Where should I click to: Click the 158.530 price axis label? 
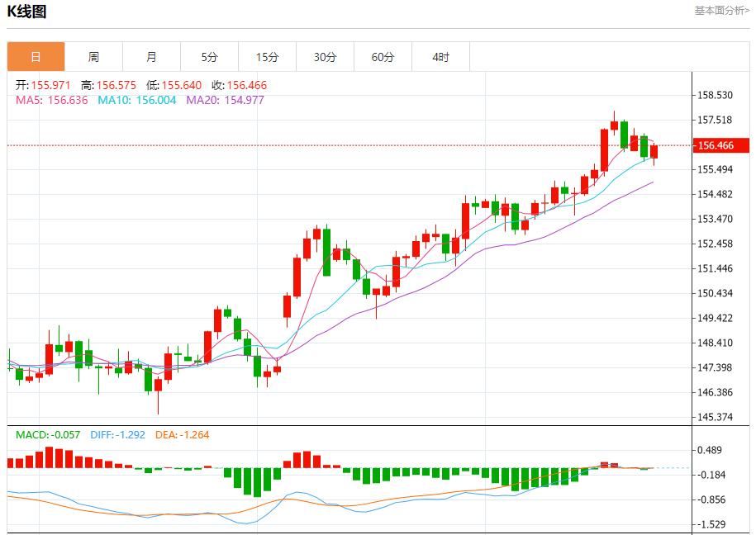[x=715, y=96]
